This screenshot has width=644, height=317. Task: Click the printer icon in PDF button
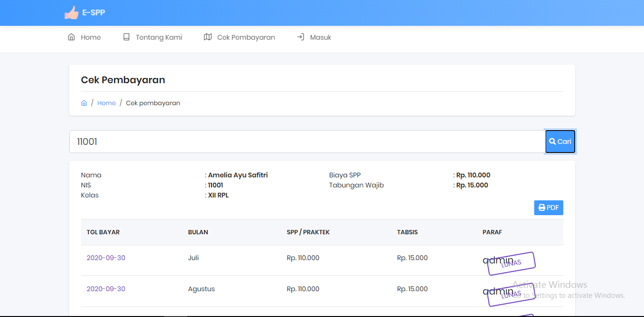542,208
